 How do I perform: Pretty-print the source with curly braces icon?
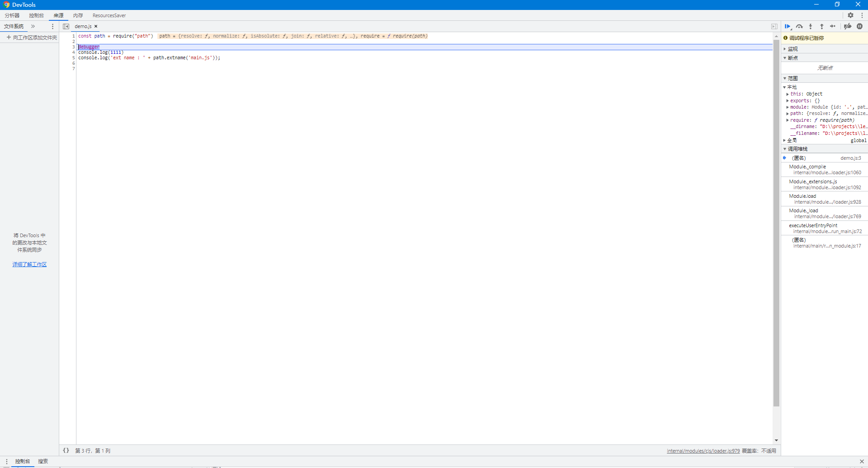66,450
